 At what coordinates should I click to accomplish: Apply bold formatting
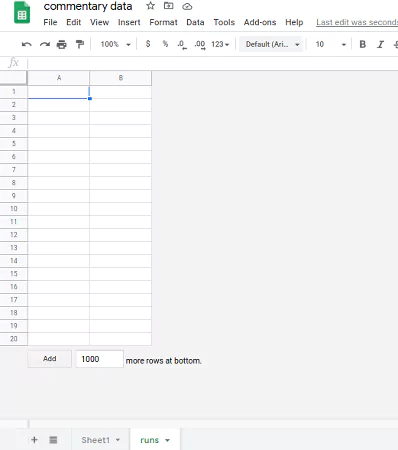pos(363,44)
